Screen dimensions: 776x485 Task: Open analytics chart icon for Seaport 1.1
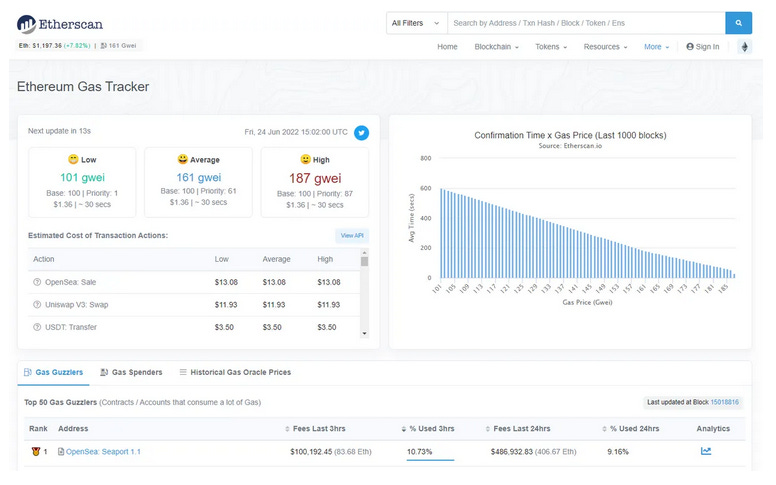706,451
